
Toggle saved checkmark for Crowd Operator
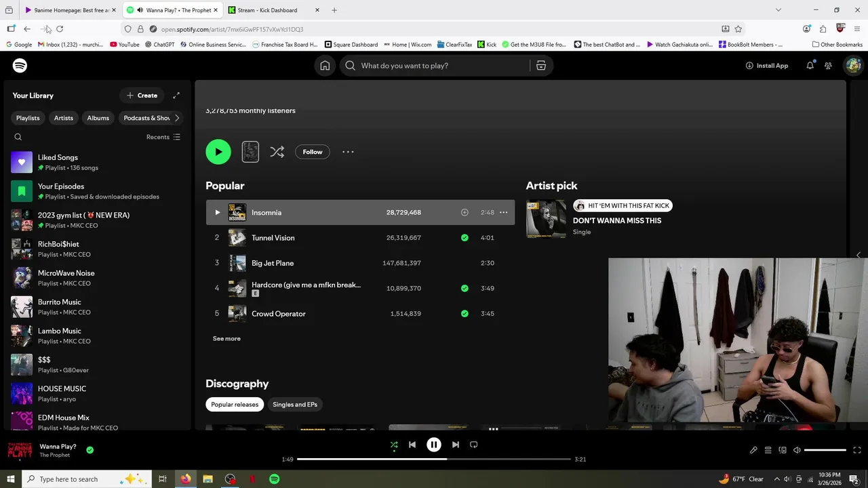point(465,314)
